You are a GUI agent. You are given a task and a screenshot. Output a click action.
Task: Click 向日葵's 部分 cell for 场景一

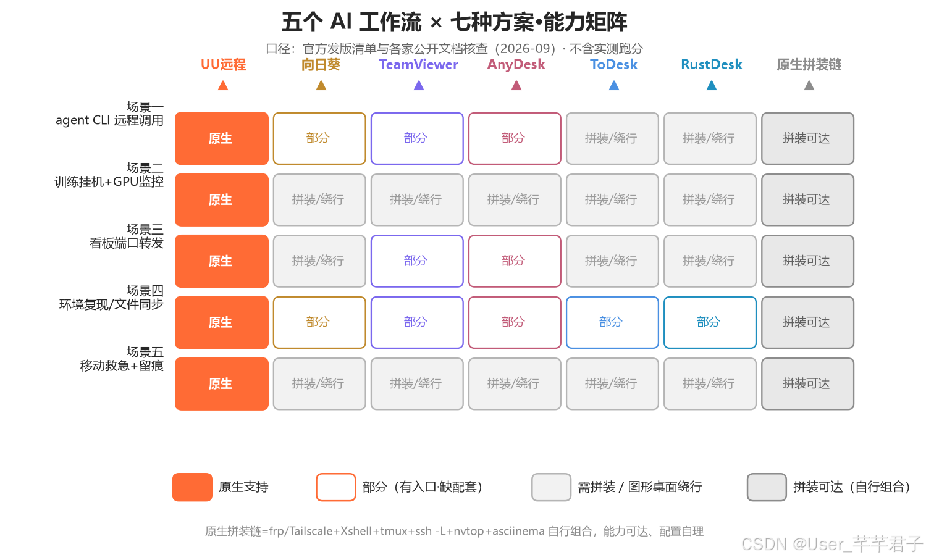click(x=319, y=138)
